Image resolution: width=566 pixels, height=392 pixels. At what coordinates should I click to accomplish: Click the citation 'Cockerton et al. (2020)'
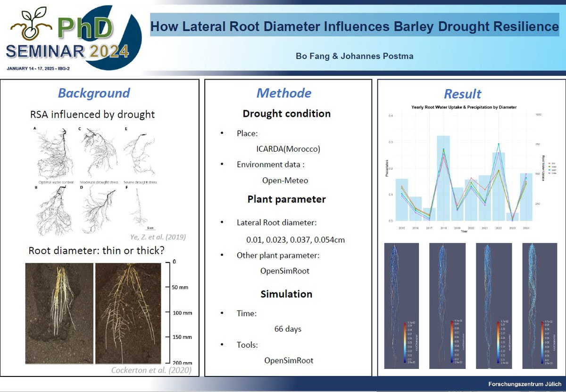click(x=151, y=370)
